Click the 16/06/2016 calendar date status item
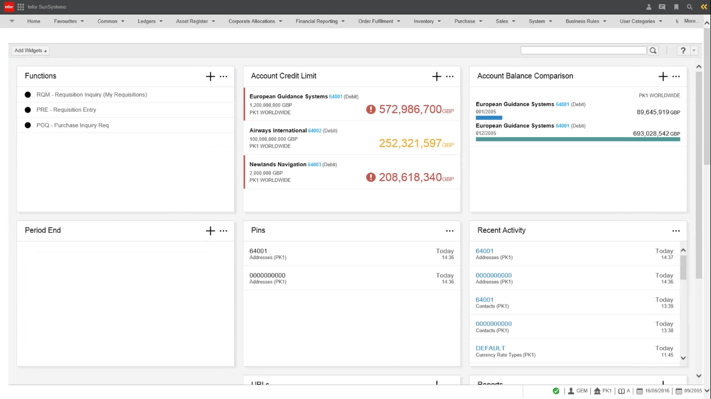The image size is (711, 399). 653,391
